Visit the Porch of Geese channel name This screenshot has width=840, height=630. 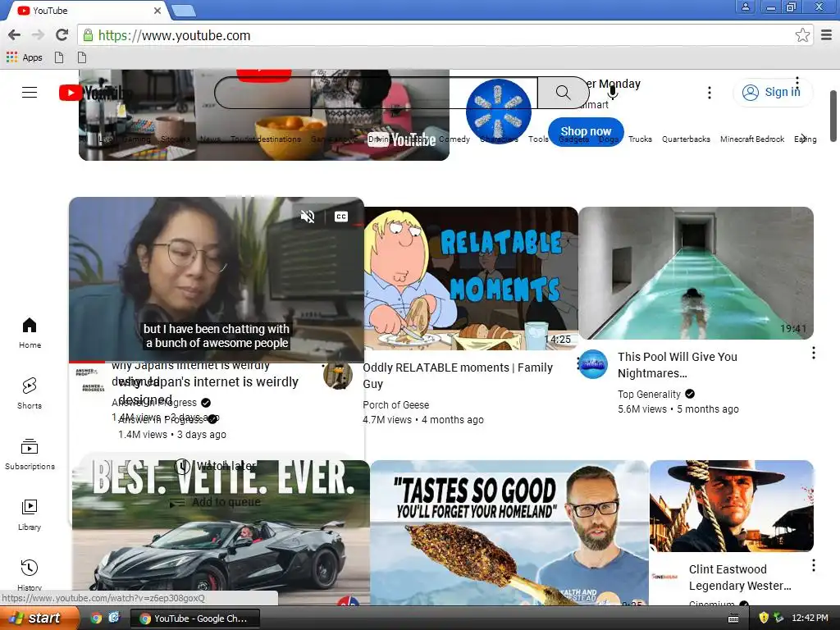pos(396,405)
